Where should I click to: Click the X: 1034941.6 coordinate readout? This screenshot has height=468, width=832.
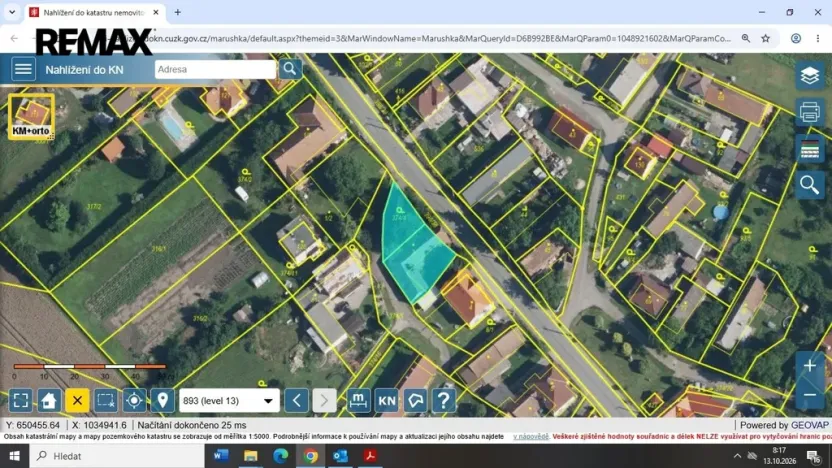(99, 425)
